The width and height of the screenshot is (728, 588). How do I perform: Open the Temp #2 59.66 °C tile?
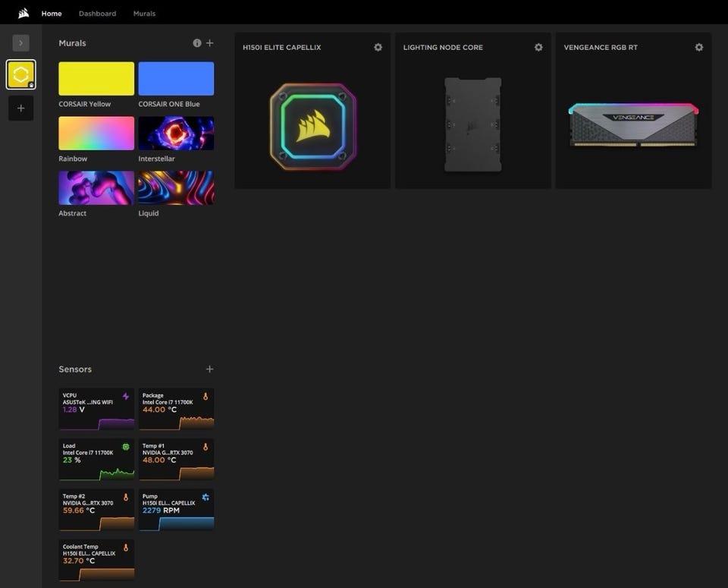coord(96,510)
